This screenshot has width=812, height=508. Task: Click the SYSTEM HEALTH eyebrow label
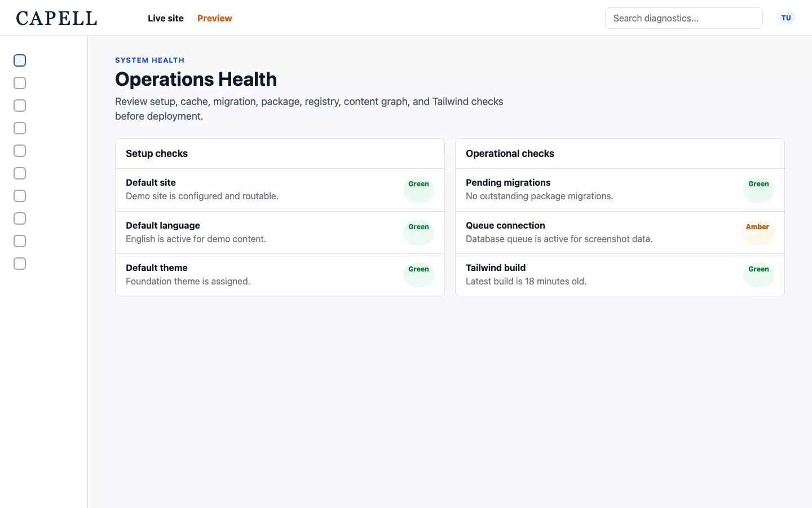149,60
